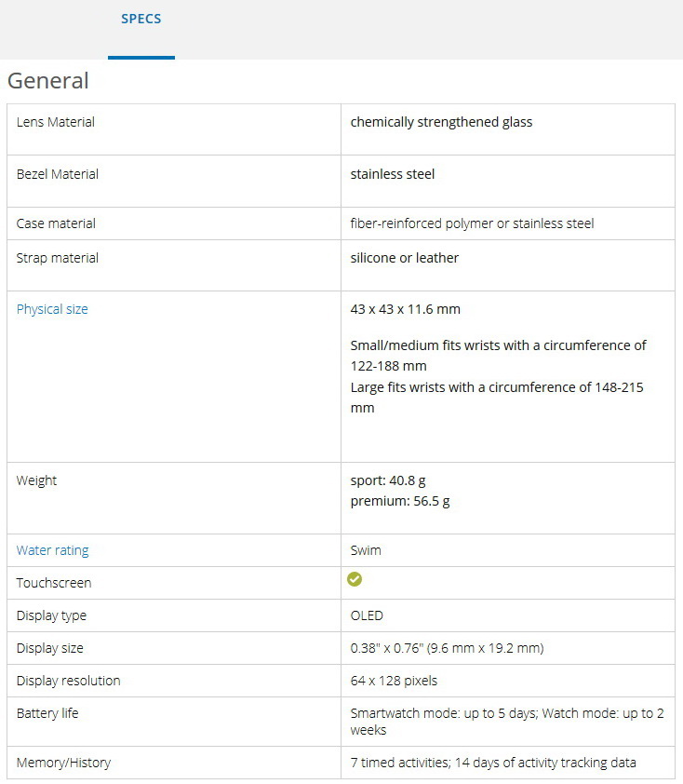Click the 43 x 43 x 11.6 mm dimensions
Viewport: 683px width, 784px height.
tap(406, 309)
